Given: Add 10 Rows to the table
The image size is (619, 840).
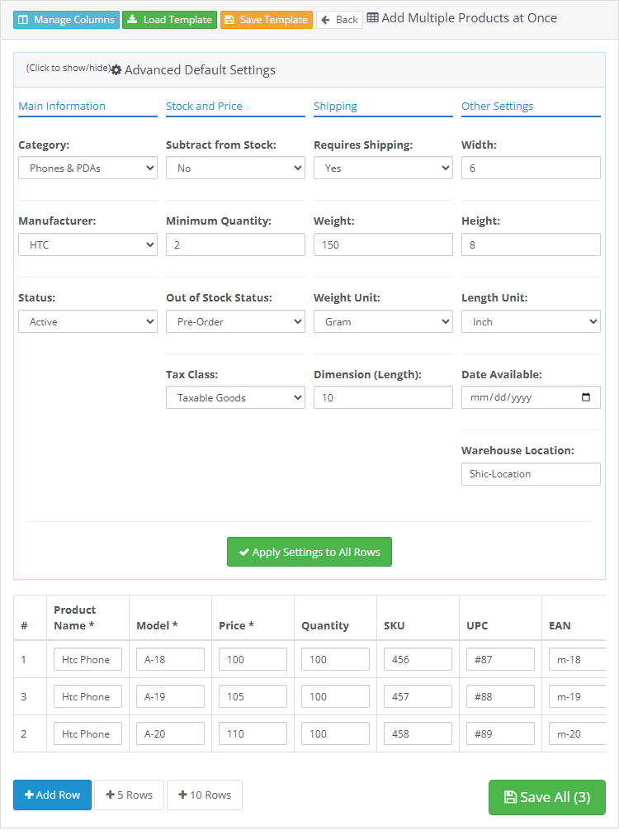Looking at the screenshot, I should point(205,795).
